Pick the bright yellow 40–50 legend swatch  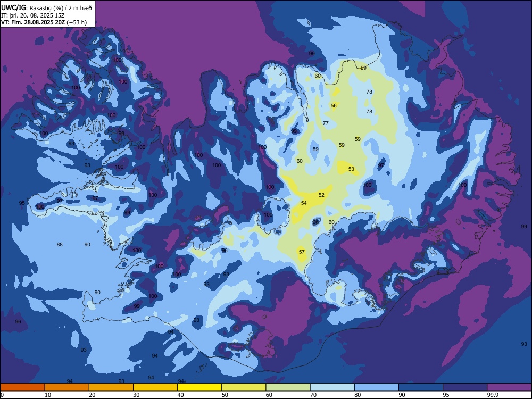(x=199, y=387)
